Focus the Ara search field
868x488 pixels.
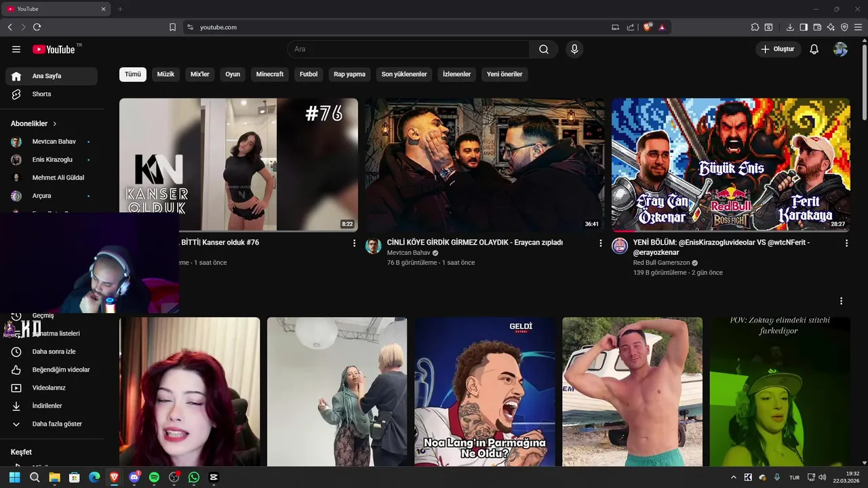point(408,49)
